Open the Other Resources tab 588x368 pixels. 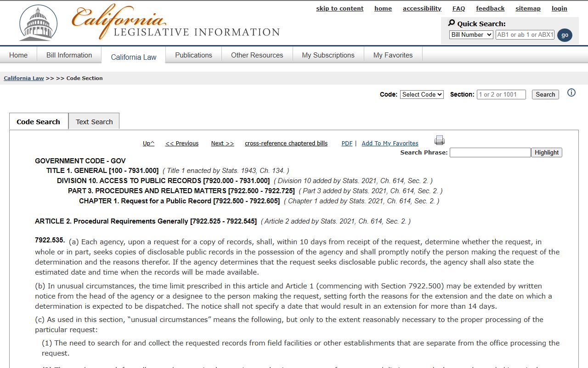(257, 55)
